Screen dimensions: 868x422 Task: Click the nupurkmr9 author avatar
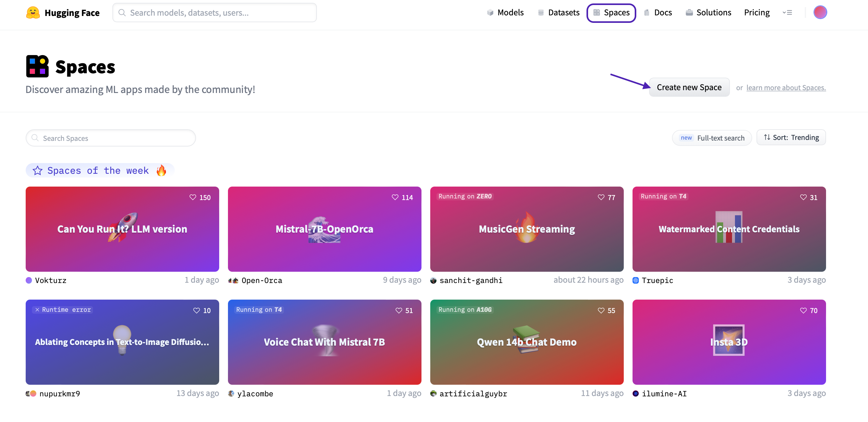31,394
